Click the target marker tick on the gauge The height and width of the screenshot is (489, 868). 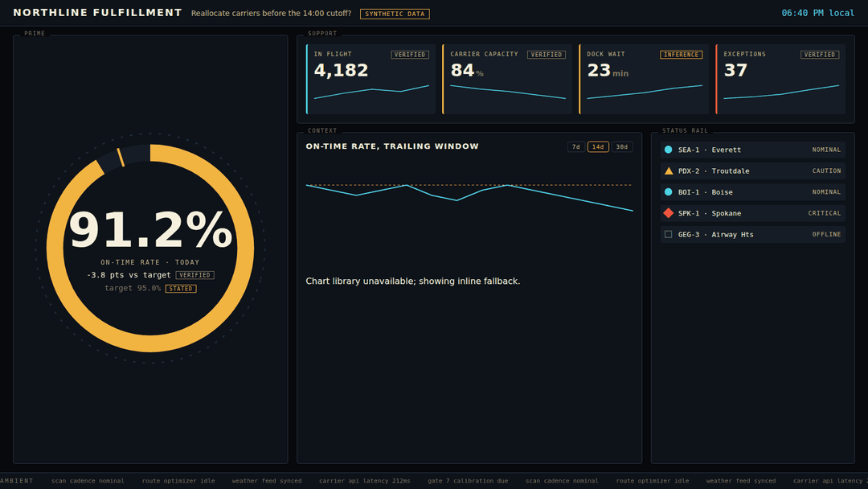click(x=121, y=158)
